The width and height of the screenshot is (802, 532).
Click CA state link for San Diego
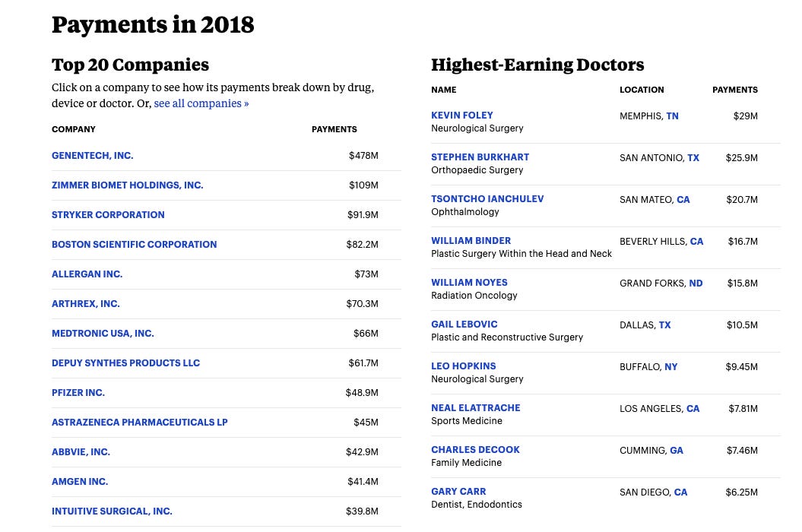680,492
